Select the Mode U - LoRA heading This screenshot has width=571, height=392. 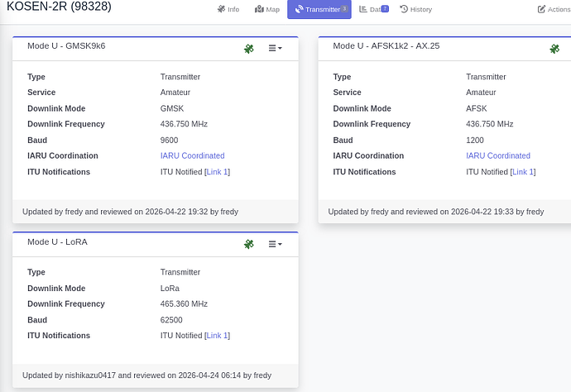tap(58, 242)
